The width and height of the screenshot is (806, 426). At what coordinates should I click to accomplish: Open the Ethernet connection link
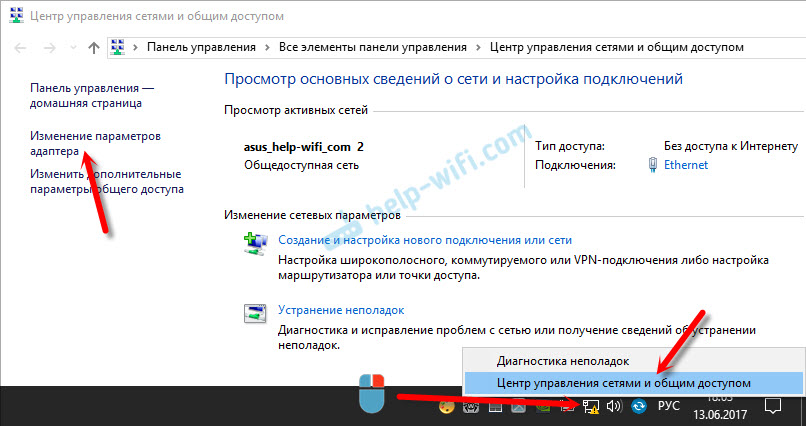click(686, 165)
